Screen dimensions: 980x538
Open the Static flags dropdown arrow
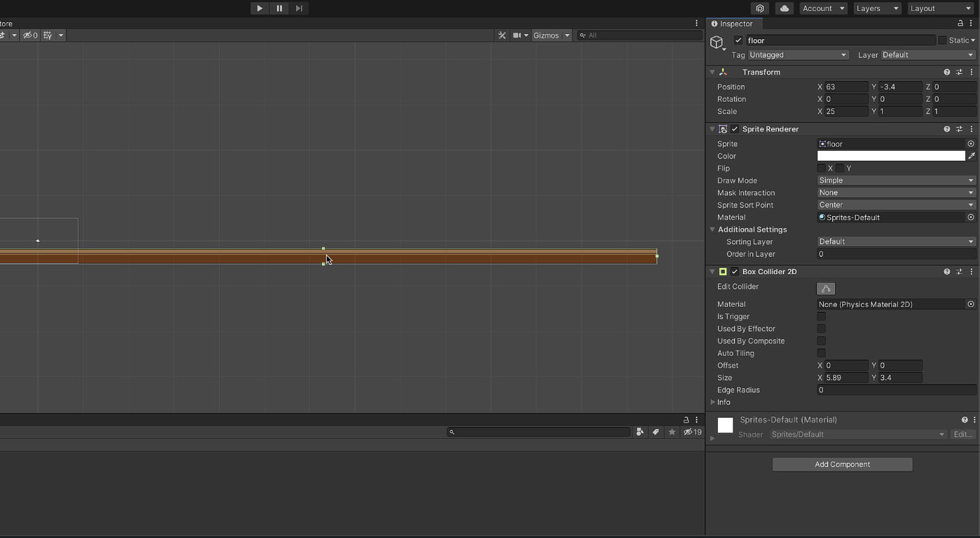[973, 40]
